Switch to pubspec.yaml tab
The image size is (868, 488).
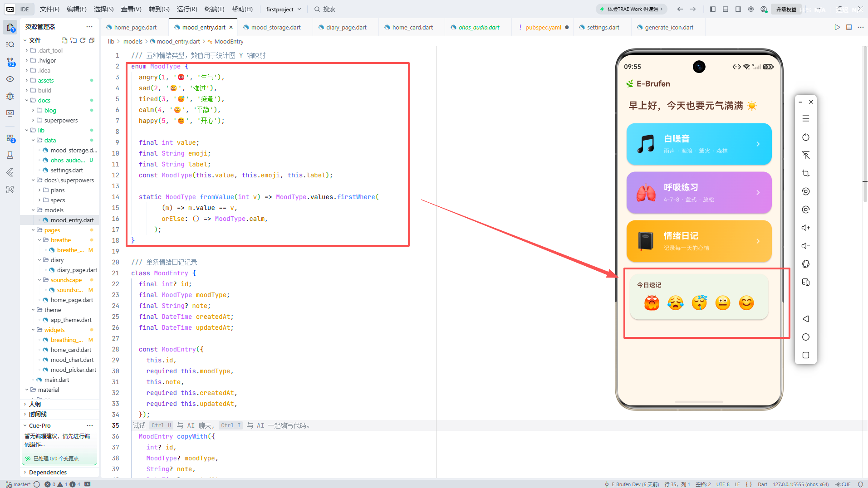543,27
